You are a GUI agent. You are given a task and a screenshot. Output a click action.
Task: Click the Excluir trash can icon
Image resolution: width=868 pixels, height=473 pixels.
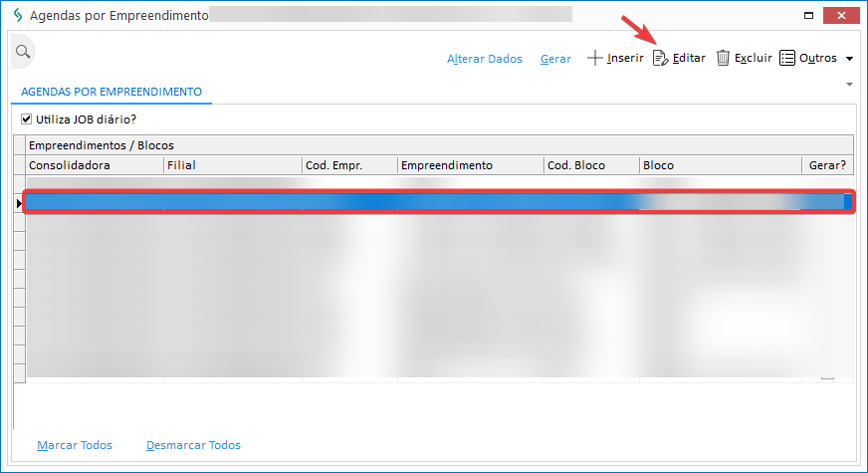click(724, 59)
